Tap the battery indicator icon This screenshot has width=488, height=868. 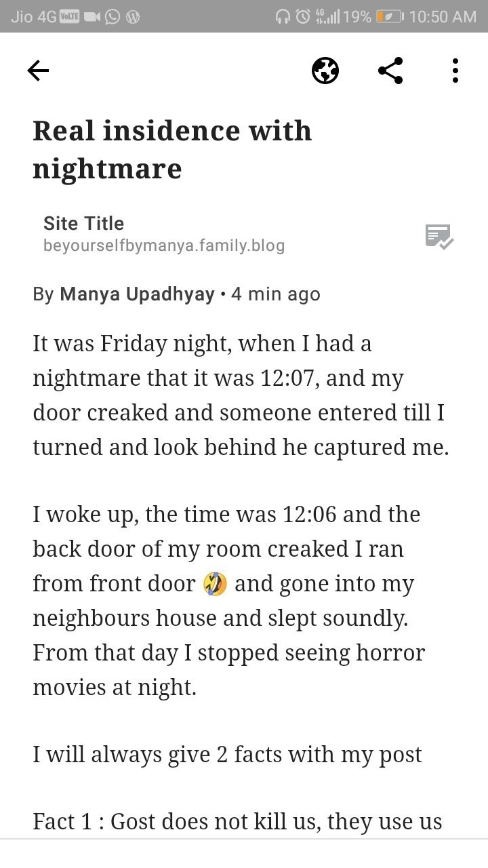pos(390,17)
